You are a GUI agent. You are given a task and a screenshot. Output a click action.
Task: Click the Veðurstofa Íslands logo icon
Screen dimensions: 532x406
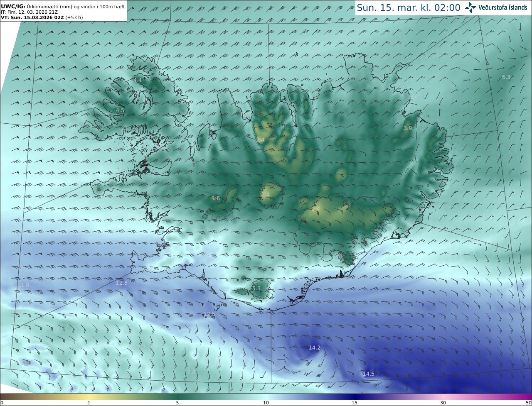click(470, 7)
